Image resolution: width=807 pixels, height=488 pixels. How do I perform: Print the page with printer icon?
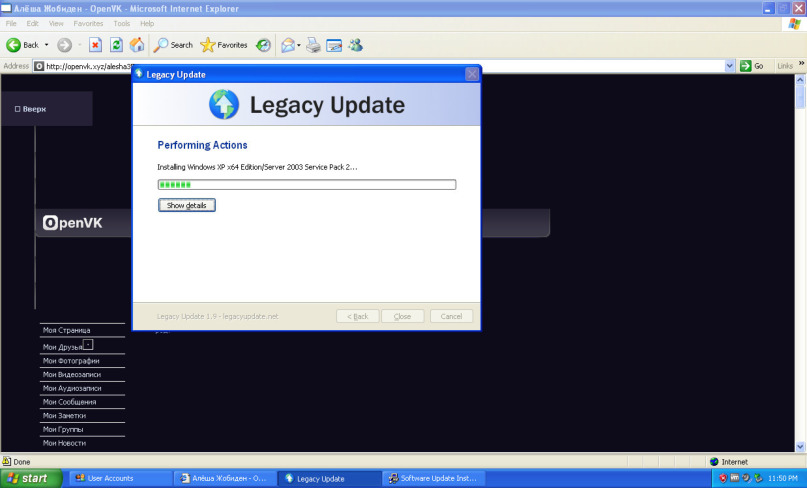pyautogui.click(x=313, y=45)
